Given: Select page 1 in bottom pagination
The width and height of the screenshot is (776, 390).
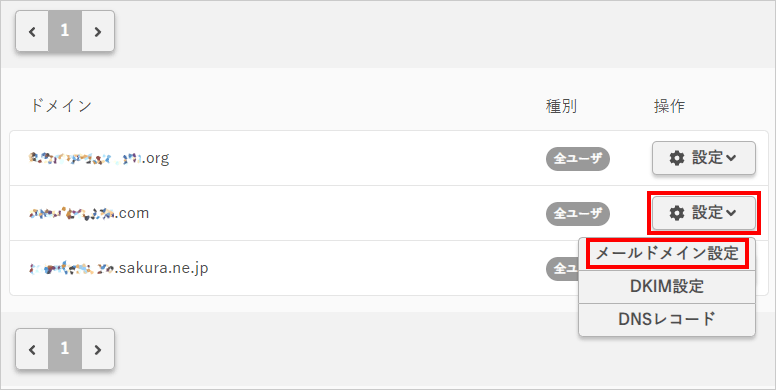Looking at the screenshot, I should tap(65, 349).
